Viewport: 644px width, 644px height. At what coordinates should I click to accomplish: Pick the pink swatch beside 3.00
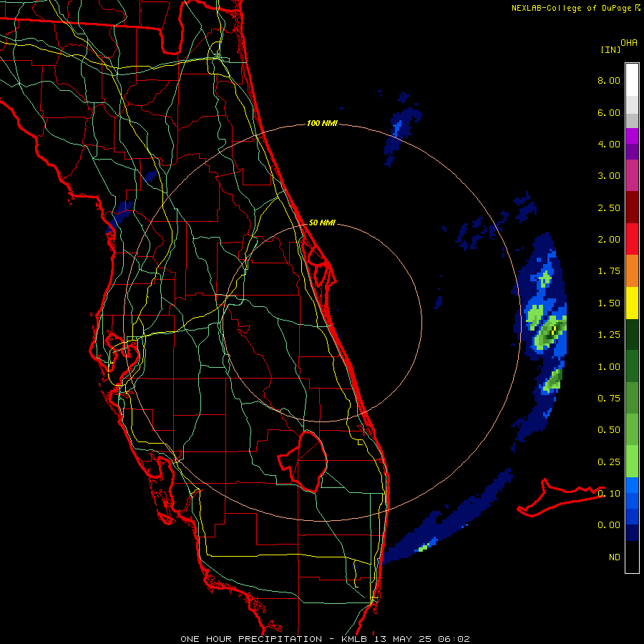pyautogui.click(x=632, y=176)
